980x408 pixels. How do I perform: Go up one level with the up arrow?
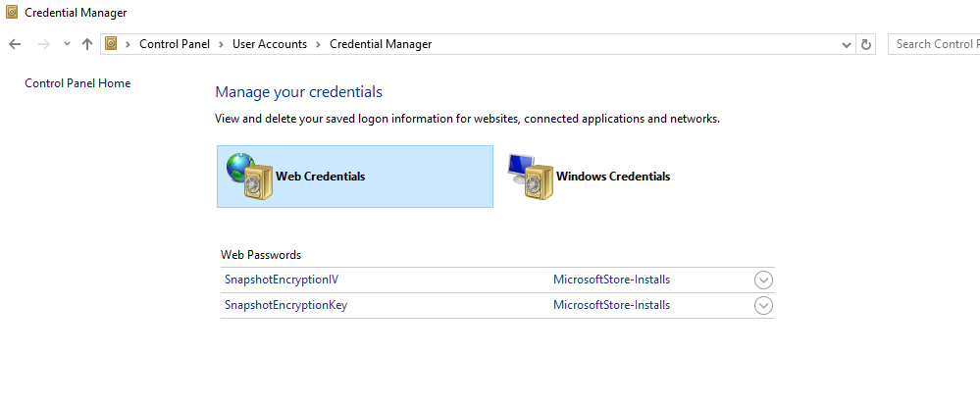[x=87, y=44]
